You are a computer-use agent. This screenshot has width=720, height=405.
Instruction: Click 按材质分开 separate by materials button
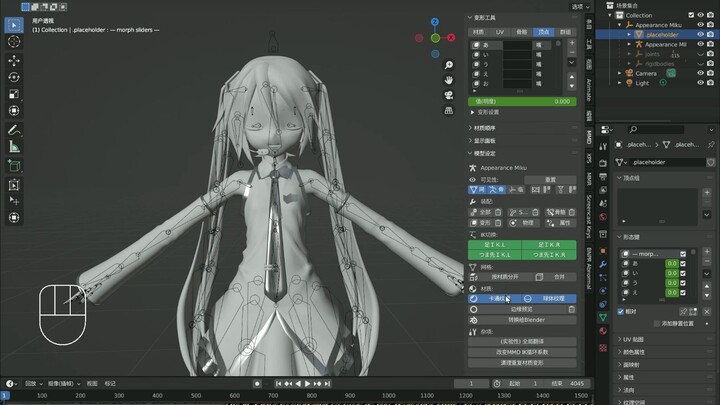pos(500,277)
